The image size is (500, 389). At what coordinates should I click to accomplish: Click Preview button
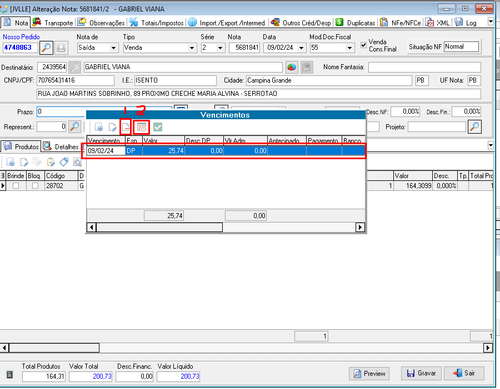pos(369,374)
